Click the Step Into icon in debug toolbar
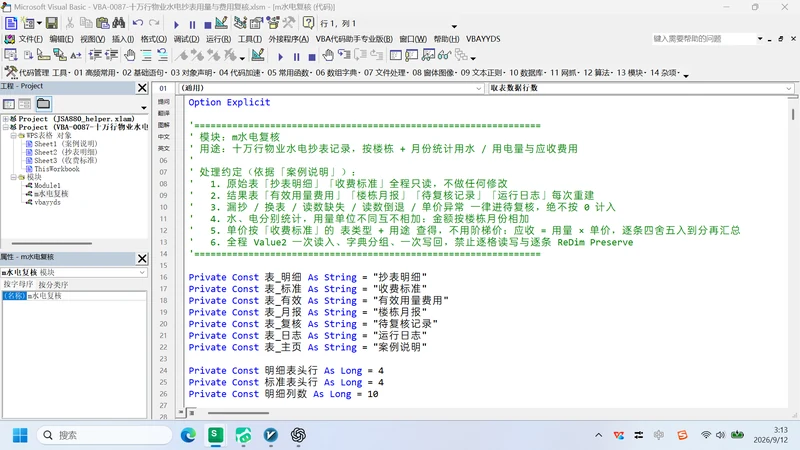The height and width of the screenshot is (450, 800). coord(344,55)
